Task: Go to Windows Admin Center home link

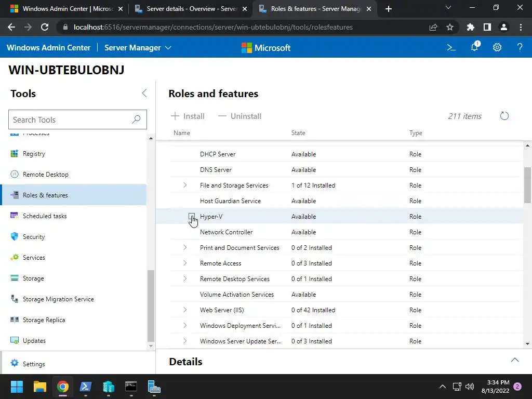Action: 48,47
